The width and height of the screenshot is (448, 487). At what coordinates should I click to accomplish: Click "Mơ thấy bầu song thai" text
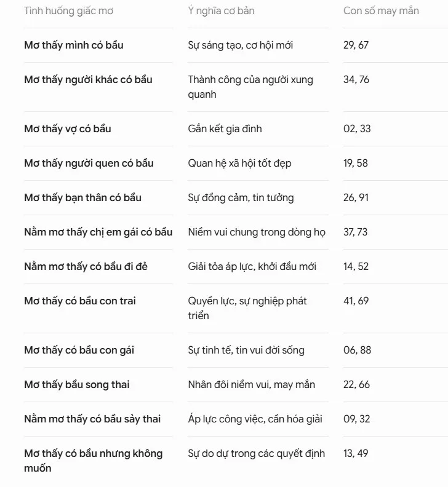[77, 385]
